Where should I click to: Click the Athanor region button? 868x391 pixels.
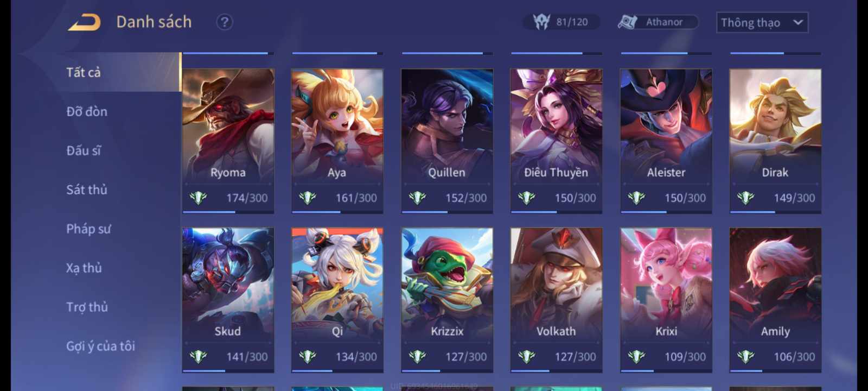tap(658, 22)
